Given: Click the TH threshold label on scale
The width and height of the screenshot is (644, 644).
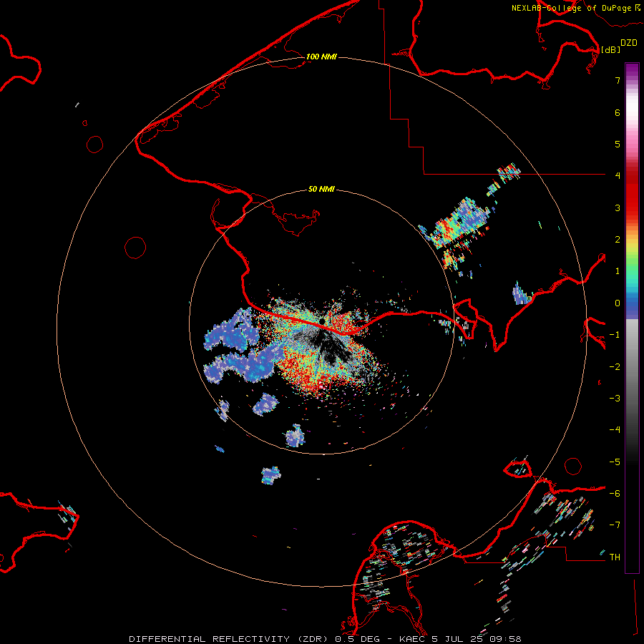Looking at the screenshot, I should click(x=615, y=557).
